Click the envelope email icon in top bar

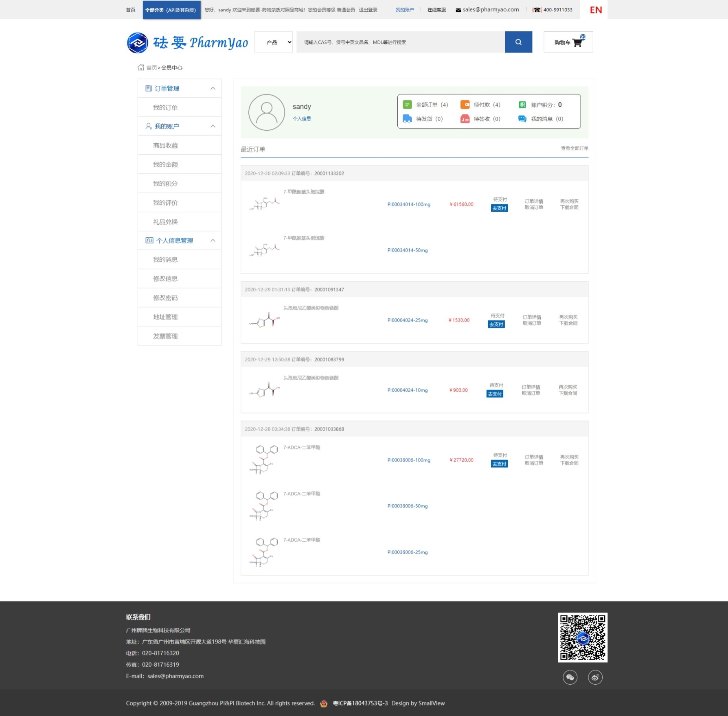coord(458,10)
